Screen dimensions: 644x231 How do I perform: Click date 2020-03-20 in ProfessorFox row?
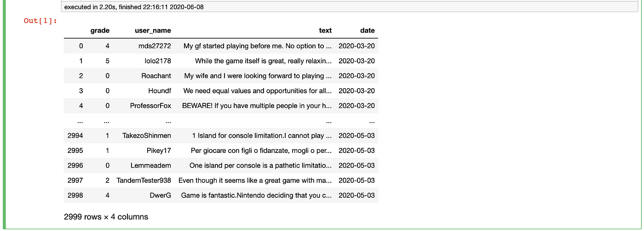tap(357, 106)
